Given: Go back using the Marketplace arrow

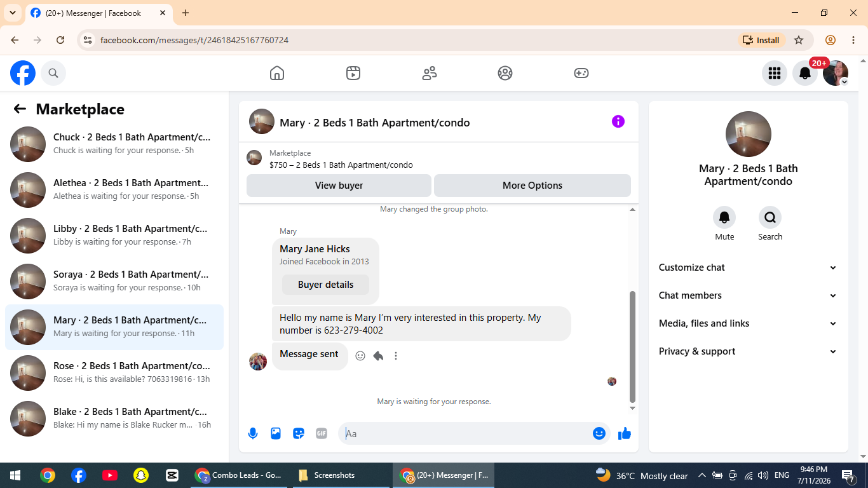Looking at the screenshot, I should point(20,109).
